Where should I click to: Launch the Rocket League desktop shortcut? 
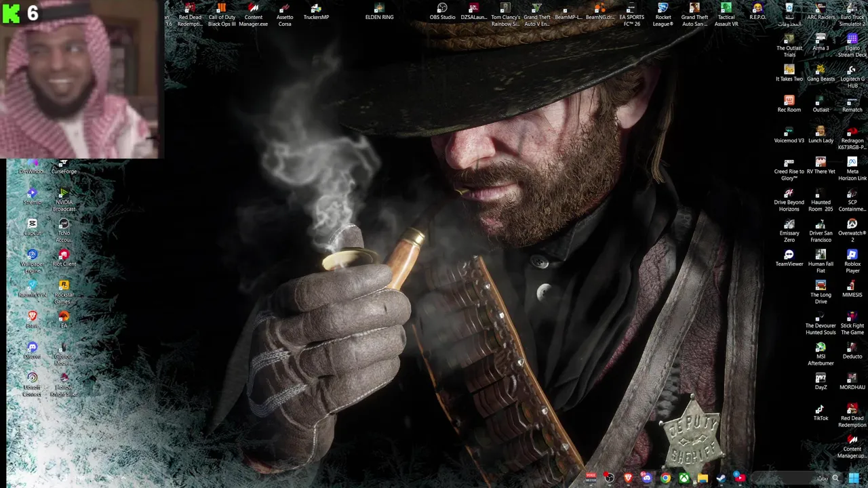[x=663, y=15]
